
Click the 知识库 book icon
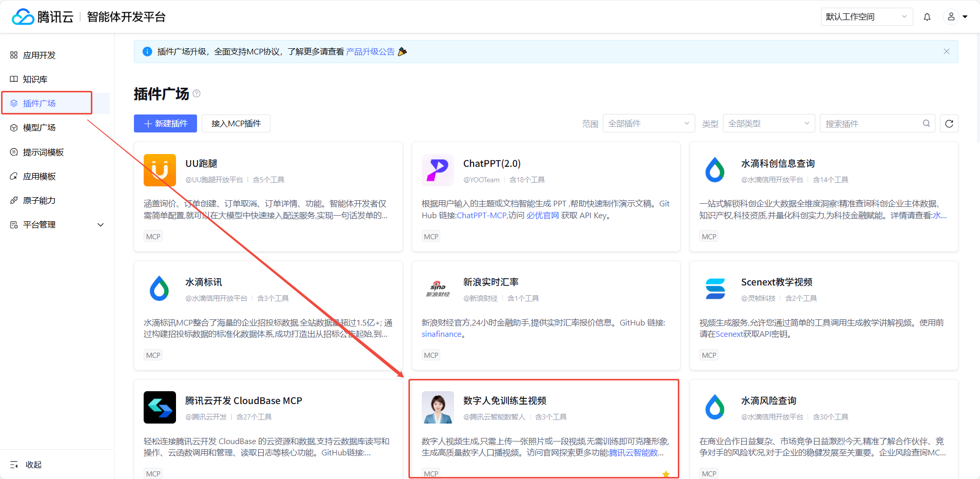[x=14, y=79]
